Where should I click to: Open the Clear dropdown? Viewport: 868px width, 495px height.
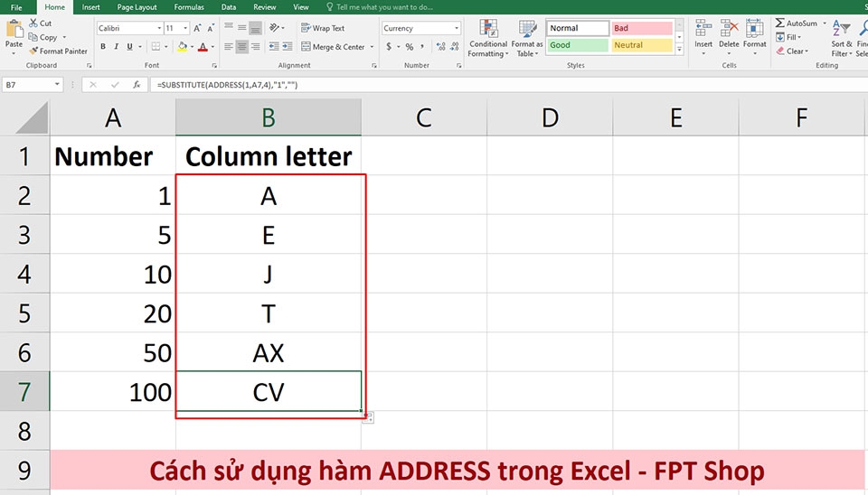click(x=792, y=51)
